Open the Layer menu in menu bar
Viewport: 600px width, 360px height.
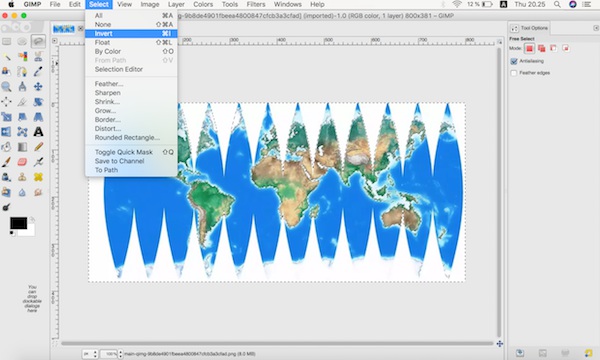[176, 5]
